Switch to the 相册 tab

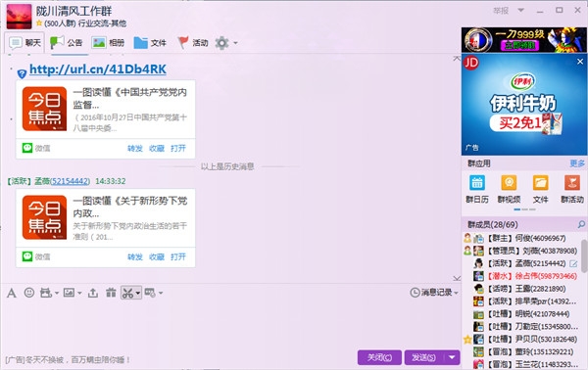(108, 42)
